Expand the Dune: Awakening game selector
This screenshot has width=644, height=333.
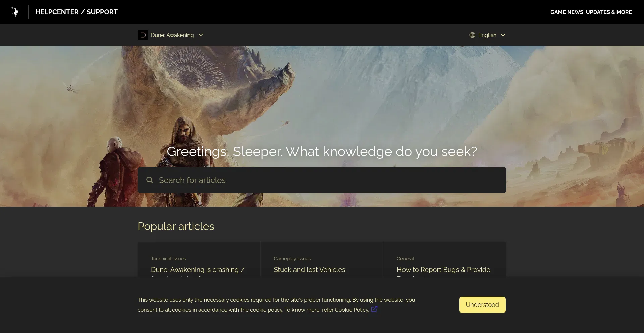[172, 35]
